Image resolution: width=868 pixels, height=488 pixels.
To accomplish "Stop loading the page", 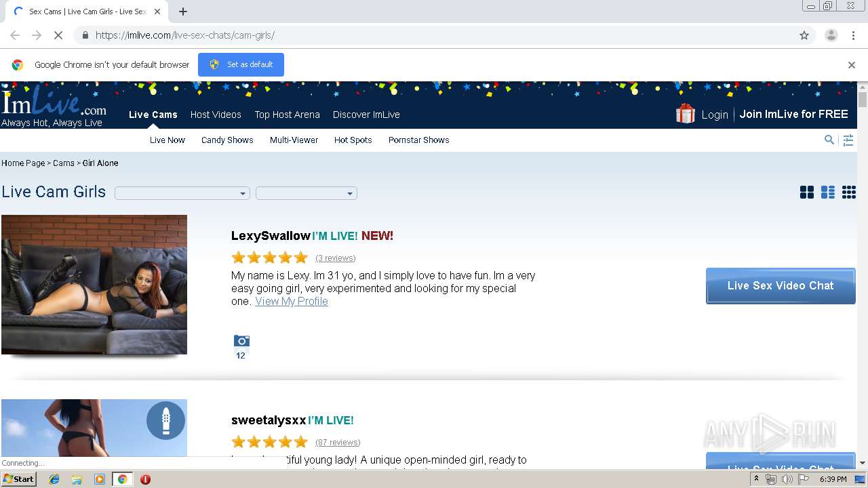I will pyautogui.click(x=58, y=35).
